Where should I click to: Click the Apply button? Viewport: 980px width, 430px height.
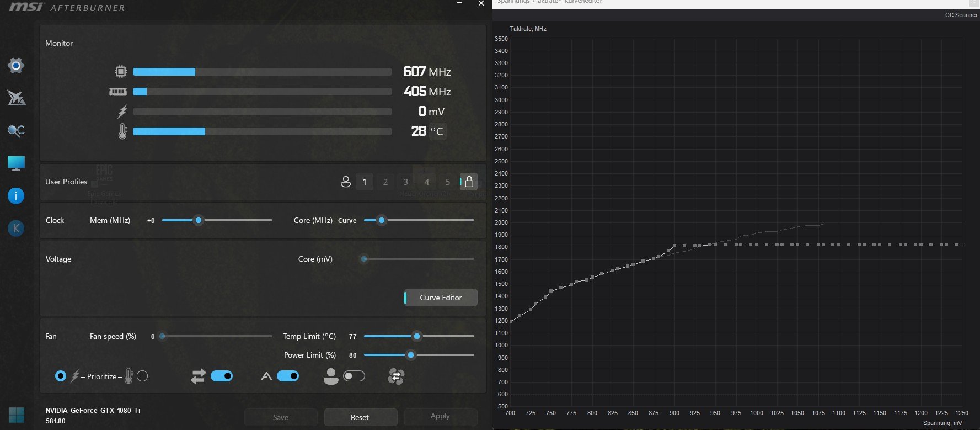pos(440,416)
